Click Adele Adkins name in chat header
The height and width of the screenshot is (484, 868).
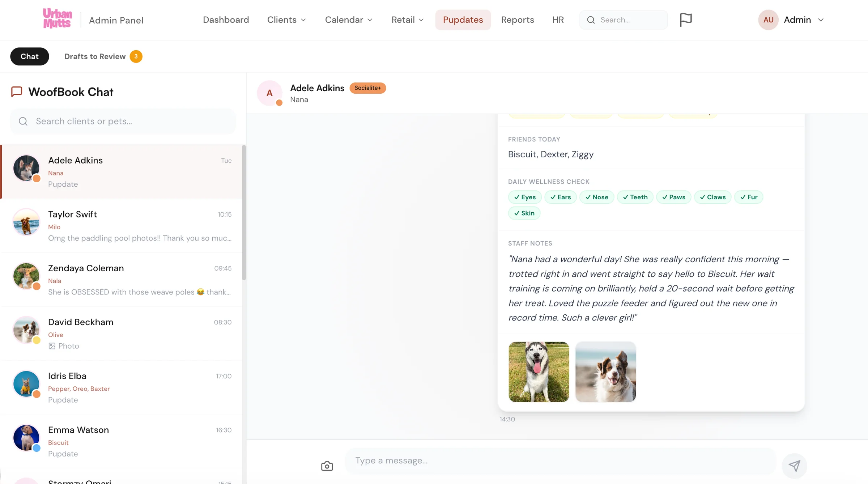(x=317, y=88)
